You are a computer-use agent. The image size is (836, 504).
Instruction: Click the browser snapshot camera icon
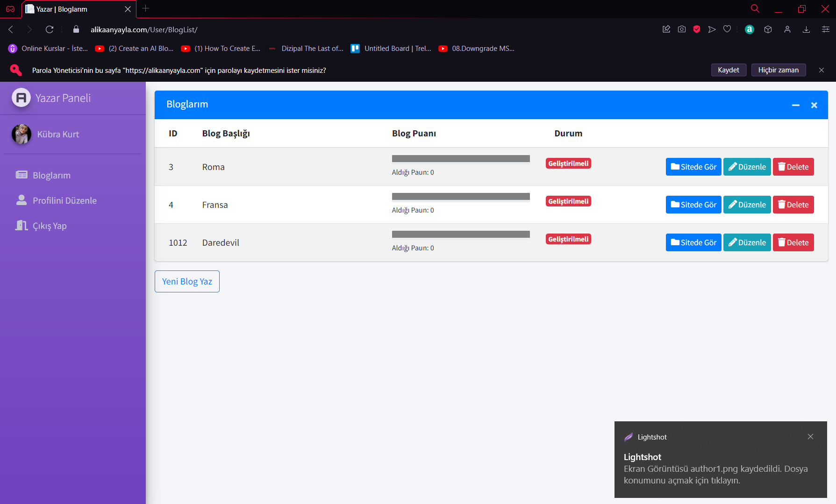[x=682, y=29]
